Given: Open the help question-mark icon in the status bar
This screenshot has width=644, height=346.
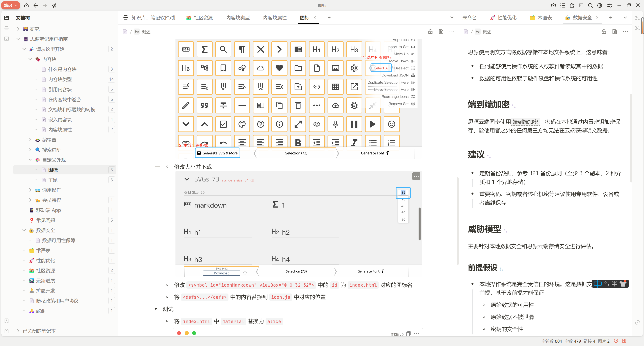Looking at the screenshot, I should tap(616, 341).
